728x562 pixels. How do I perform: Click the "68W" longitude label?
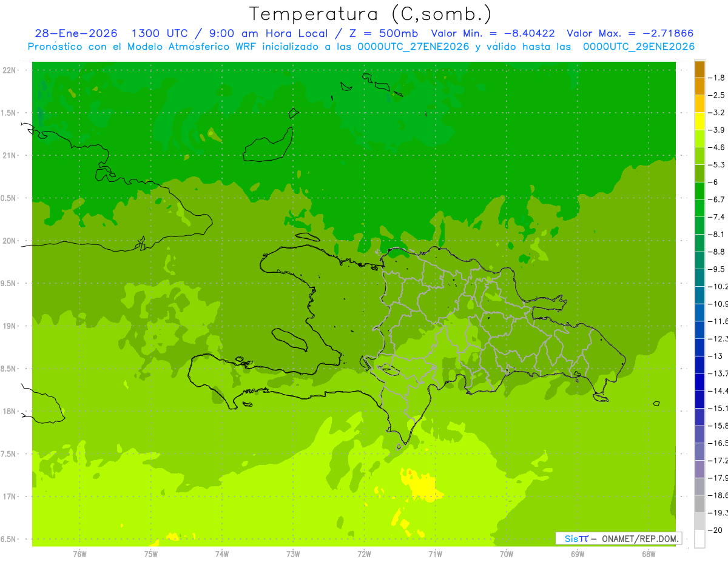pos(649,554)
